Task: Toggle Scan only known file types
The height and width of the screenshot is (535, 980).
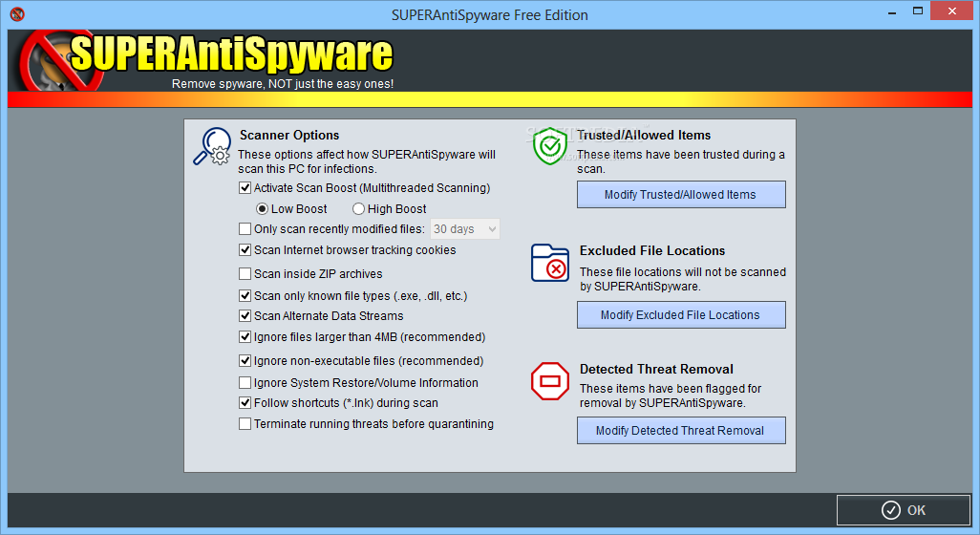Action: (245, 295)
